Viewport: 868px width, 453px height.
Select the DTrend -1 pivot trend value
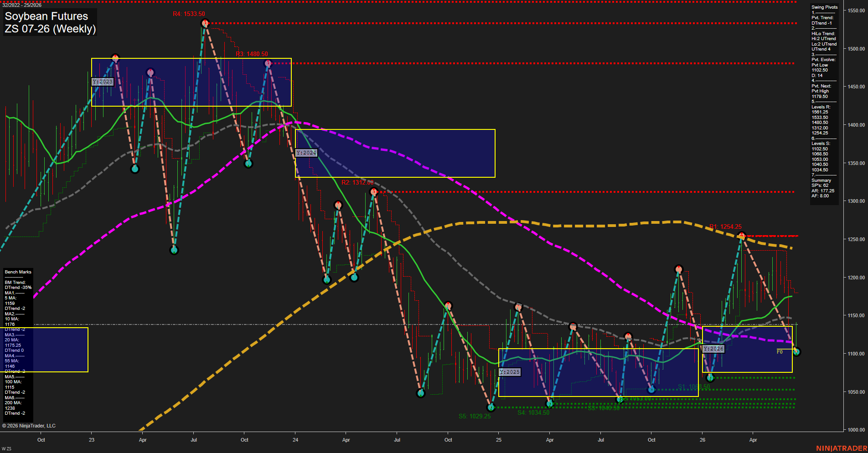821,23
